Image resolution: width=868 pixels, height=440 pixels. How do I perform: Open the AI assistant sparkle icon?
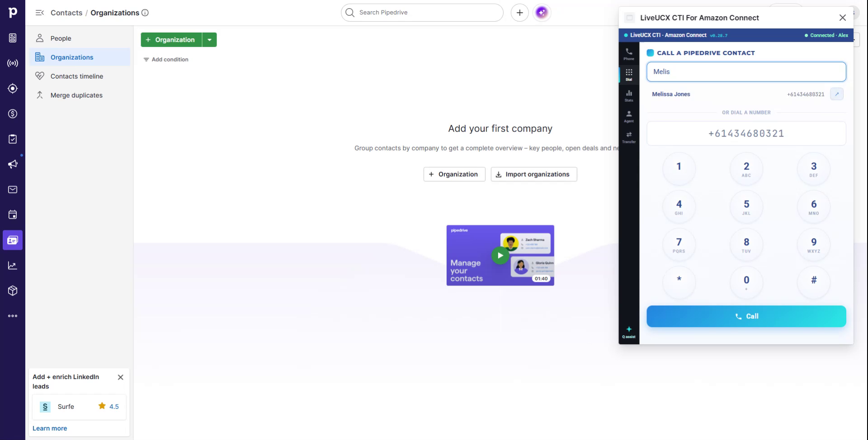pyautogui.click(x=542, y=13)
